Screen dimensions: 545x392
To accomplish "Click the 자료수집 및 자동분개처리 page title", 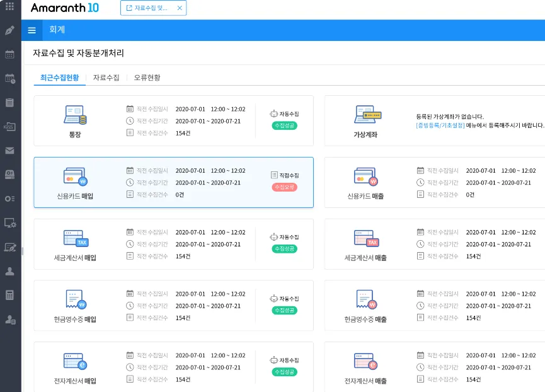I will point(79,53).
